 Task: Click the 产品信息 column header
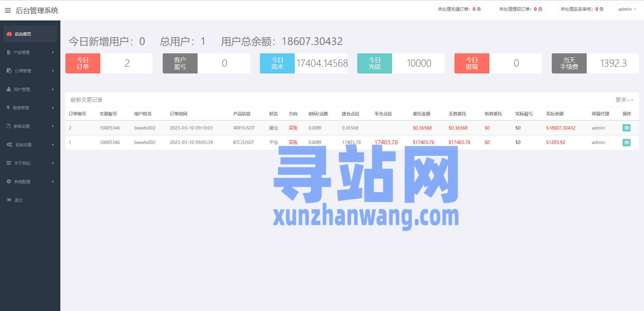pyautogui.click(x=242, y=114)
